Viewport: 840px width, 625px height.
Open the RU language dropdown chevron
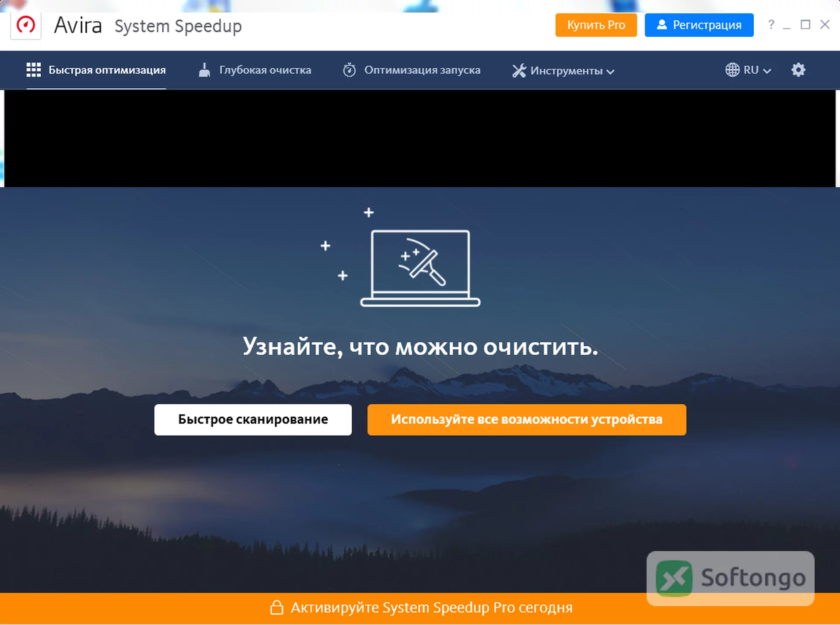(767, 71)
